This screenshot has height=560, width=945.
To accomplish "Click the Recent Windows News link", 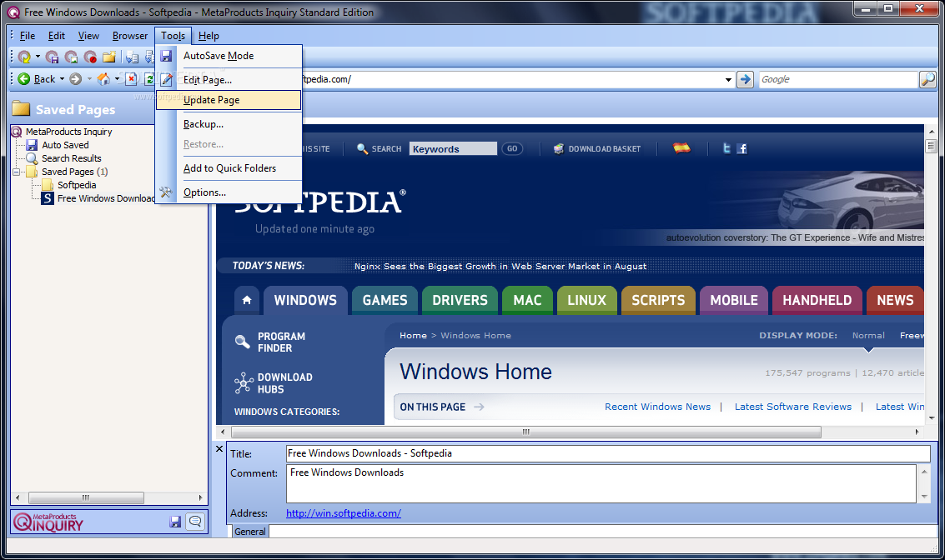I will click(x=657, y=407).
